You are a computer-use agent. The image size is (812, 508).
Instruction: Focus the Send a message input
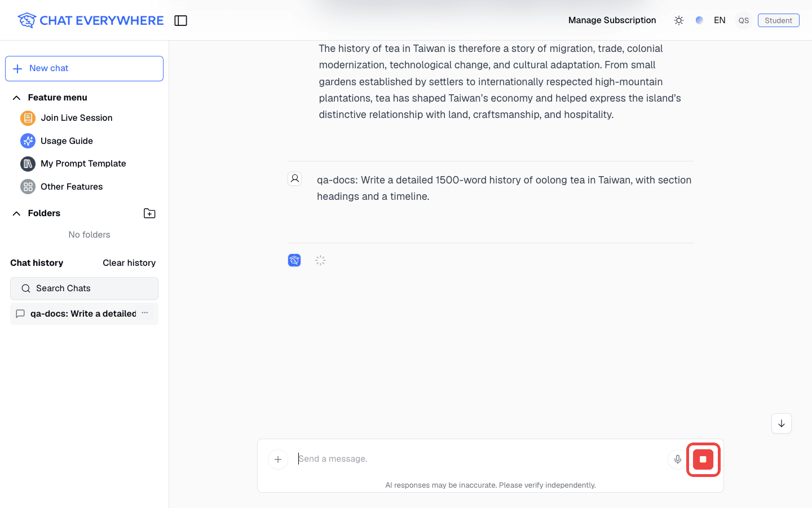[479, 459]
